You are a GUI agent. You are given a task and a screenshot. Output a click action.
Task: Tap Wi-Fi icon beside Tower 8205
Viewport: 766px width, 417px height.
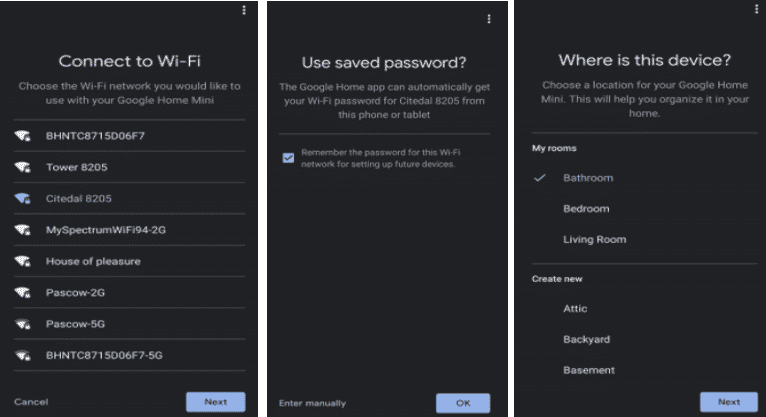(x=22, y=167)
